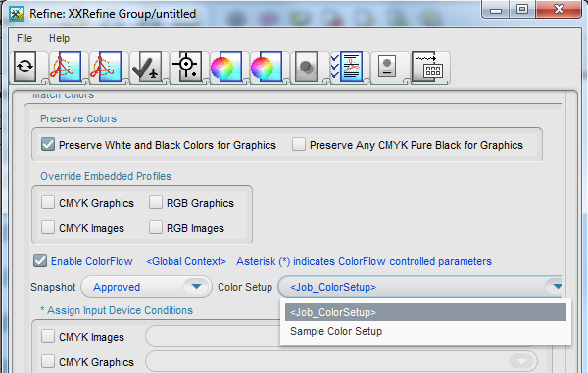Screen dimensions: 588x373
Task: Open the first PDF normalize icon
Action: tap(66, 67)
